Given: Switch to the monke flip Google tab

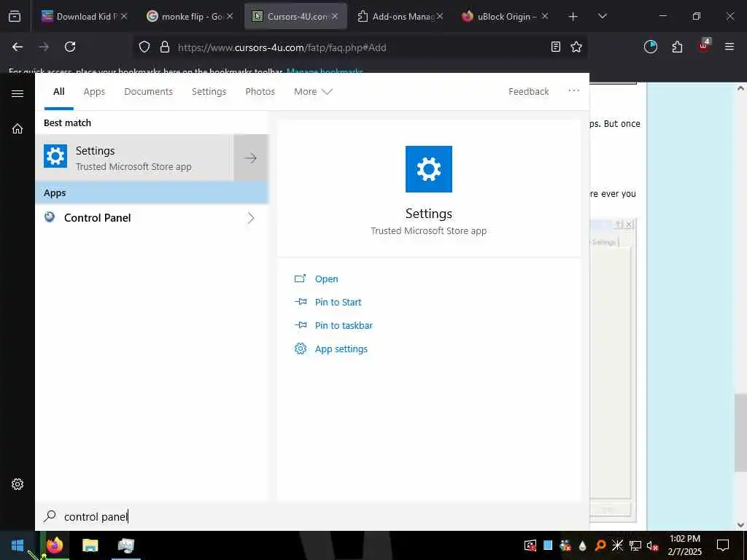Looking at the screenshot, I should (183, 16).
